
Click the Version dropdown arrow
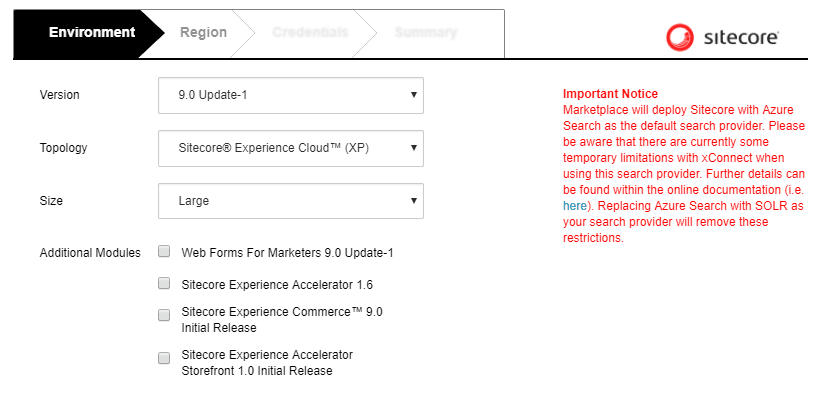coord(413,95)
